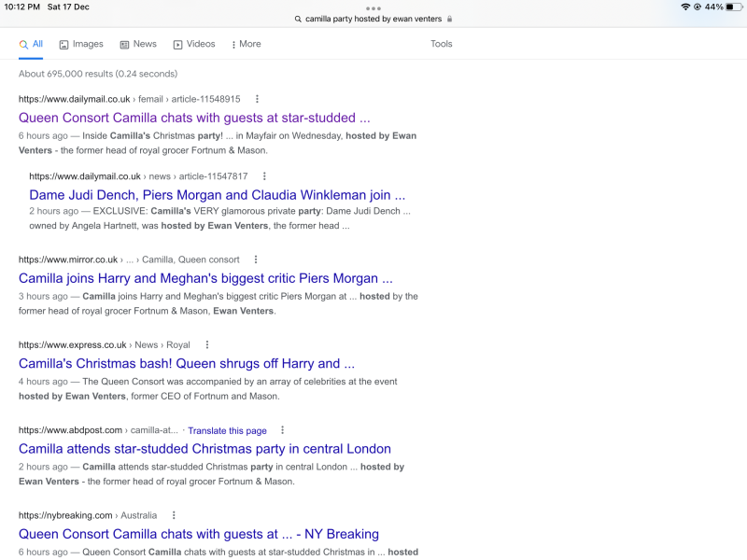This screenshot has width=747, height=560.
Task: Click the express.co.uk News Royal breadcrumb
Action: (x=105, y=344)
